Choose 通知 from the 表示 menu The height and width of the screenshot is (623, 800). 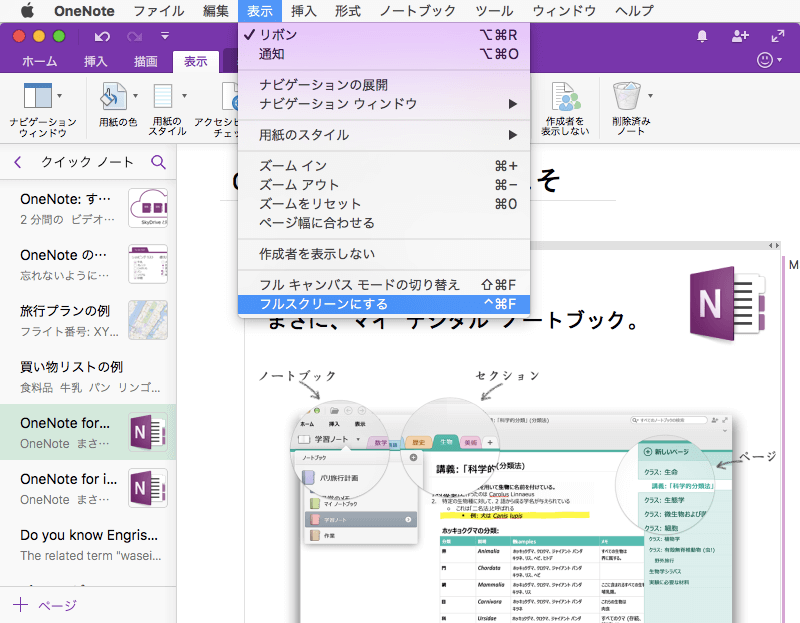[384, 54]
